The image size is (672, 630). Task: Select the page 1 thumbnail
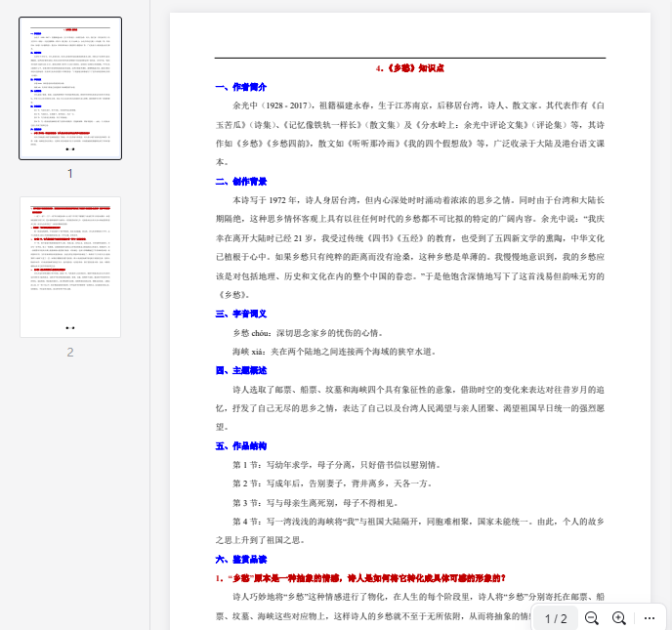(x=70, y=88)
